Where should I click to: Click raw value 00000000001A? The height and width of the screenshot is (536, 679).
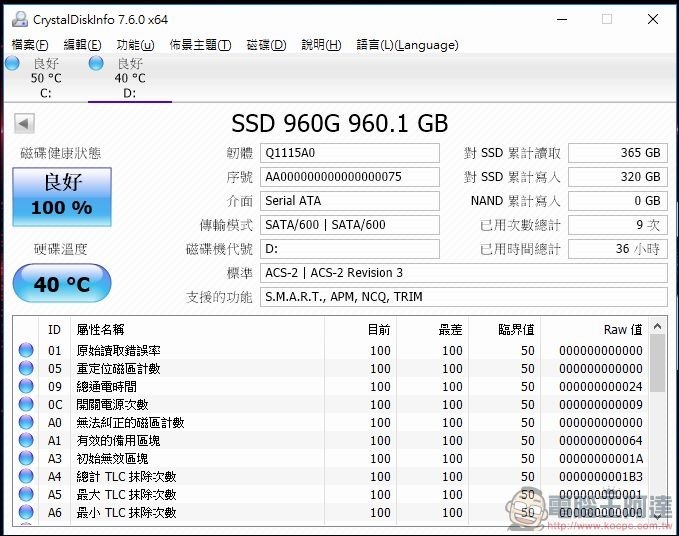click(601, 458)
